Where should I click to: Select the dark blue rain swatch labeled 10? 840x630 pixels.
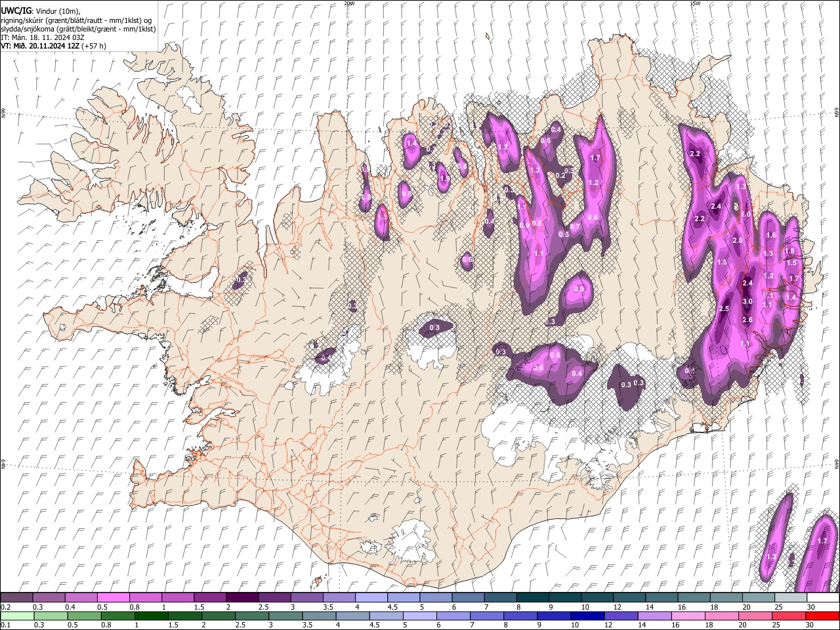(x=587, y=616)
